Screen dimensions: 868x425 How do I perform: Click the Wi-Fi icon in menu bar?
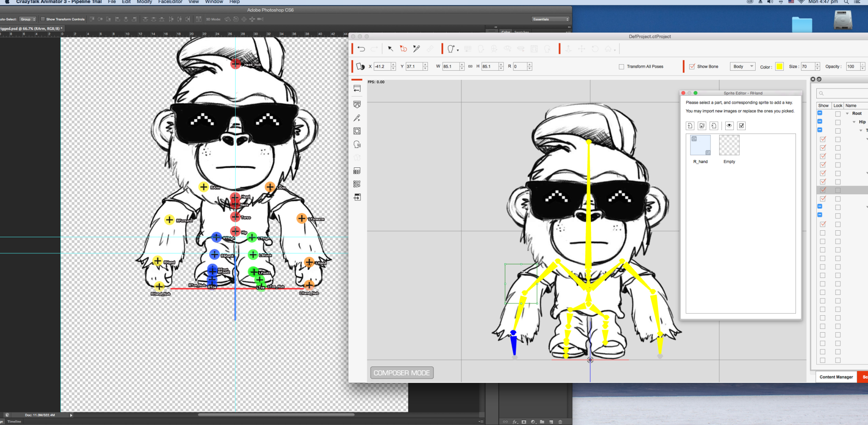(801, 2)
